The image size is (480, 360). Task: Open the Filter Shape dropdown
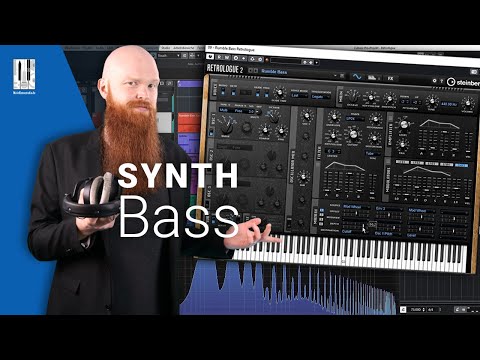[355, 118]
